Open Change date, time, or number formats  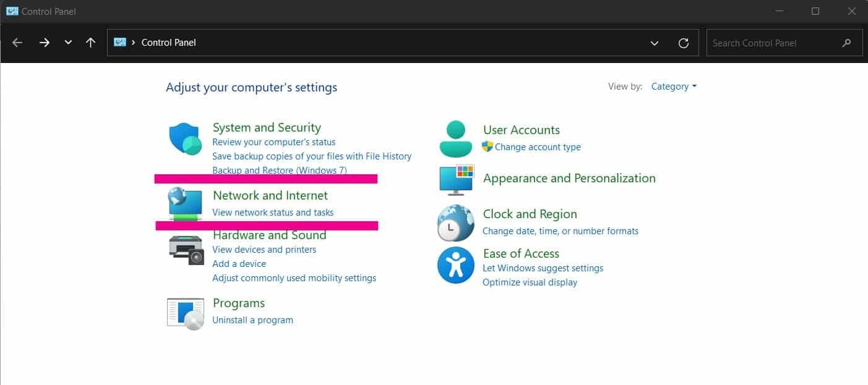561,231
